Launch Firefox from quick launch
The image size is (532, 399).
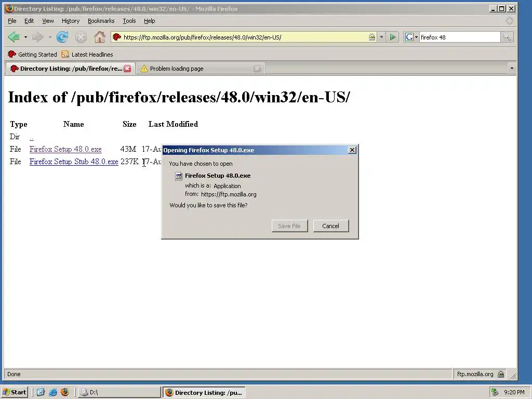pos(65,392)
